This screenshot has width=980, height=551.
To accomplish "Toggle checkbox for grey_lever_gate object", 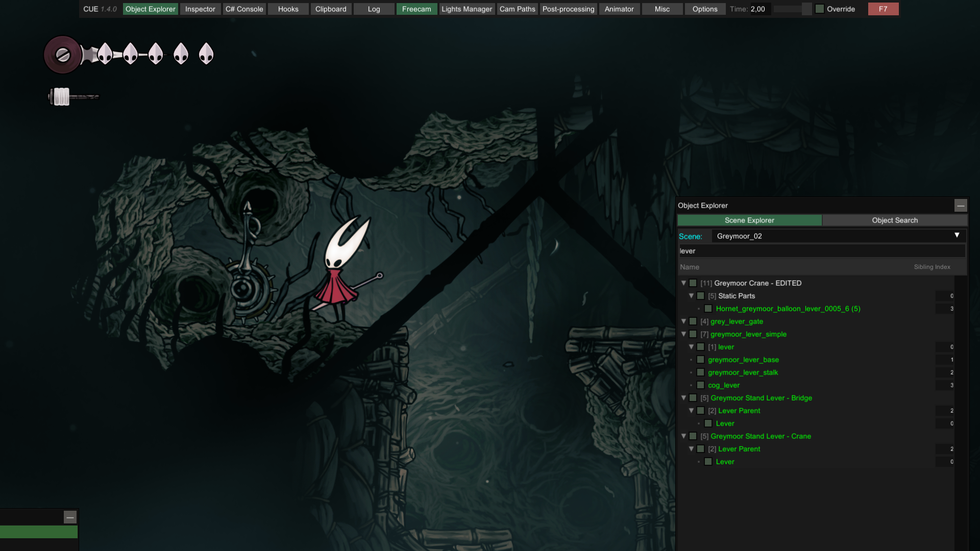I will (x=693, y=321).
